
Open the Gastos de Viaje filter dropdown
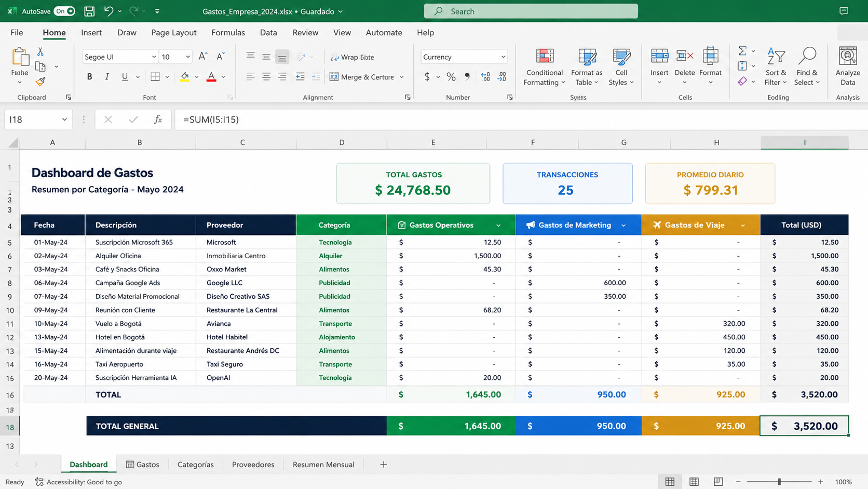[x=742, y=225]
